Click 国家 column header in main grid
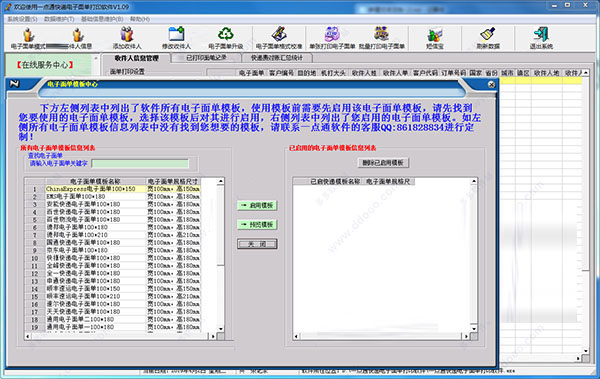Viewport: 600px width, 379px height. 476,73
